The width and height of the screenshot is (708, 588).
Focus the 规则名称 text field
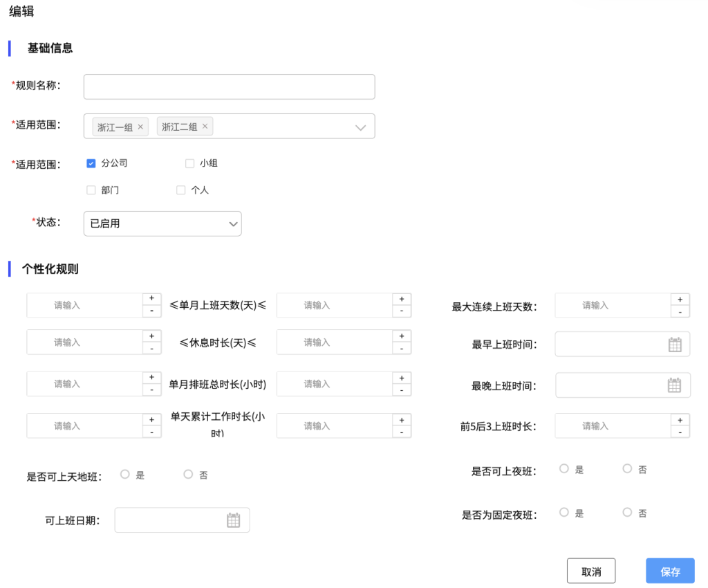[x=229, y=87]
